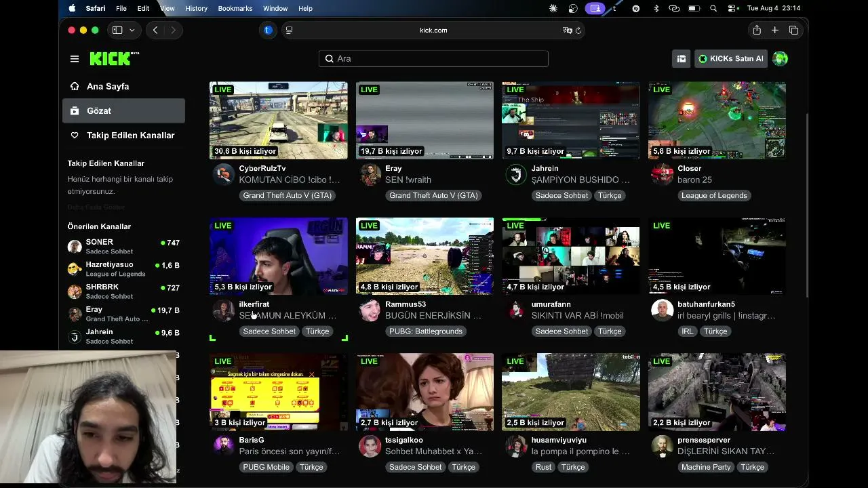Select Gözat in the sidebar
This screenshot has height=488, width=868.
[x=123, y=111]
